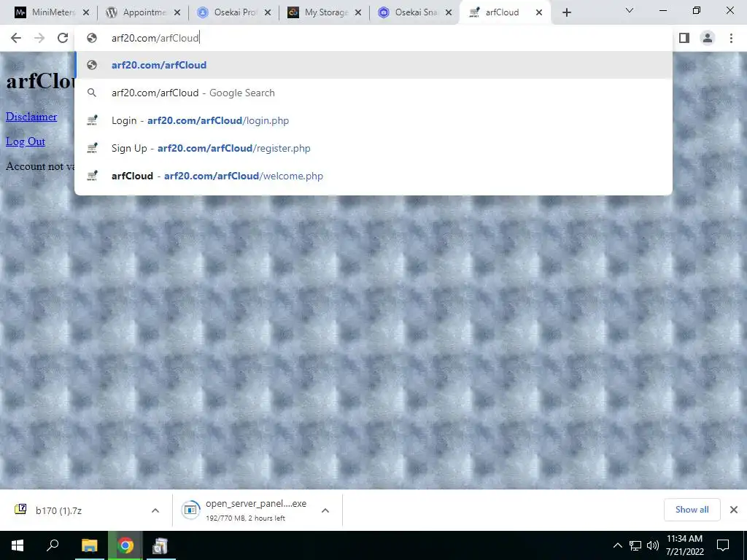
Task: Switch to the Osekai Pro tab
Action: tap(233, 12)
